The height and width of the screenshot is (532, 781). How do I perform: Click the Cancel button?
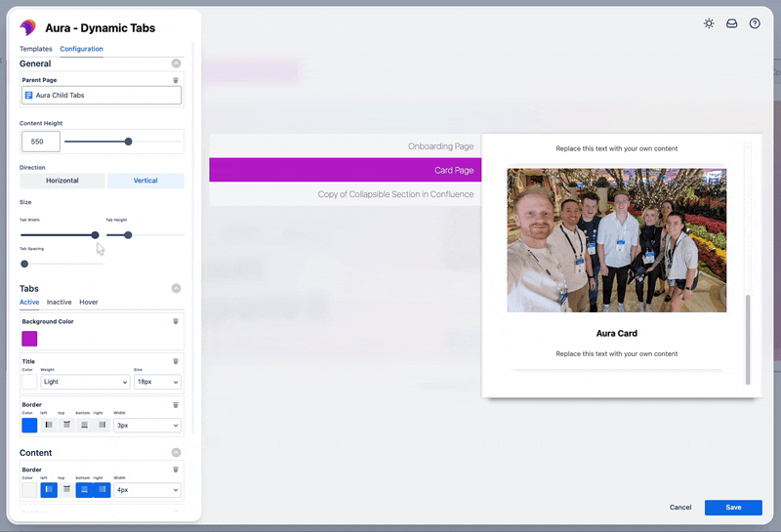point(680,507)
